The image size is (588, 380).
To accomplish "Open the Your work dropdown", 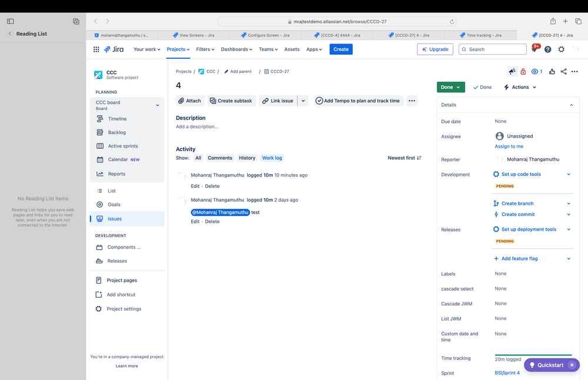I will click(147, 49).
